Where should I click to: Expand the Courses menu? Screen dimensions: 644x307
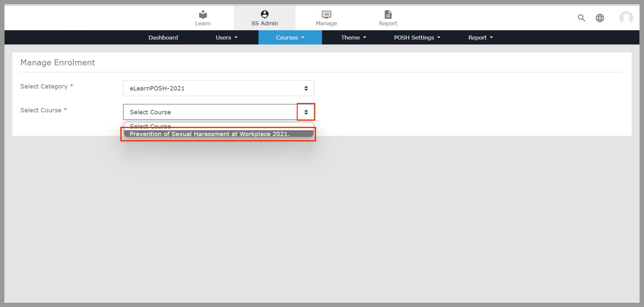290,37
